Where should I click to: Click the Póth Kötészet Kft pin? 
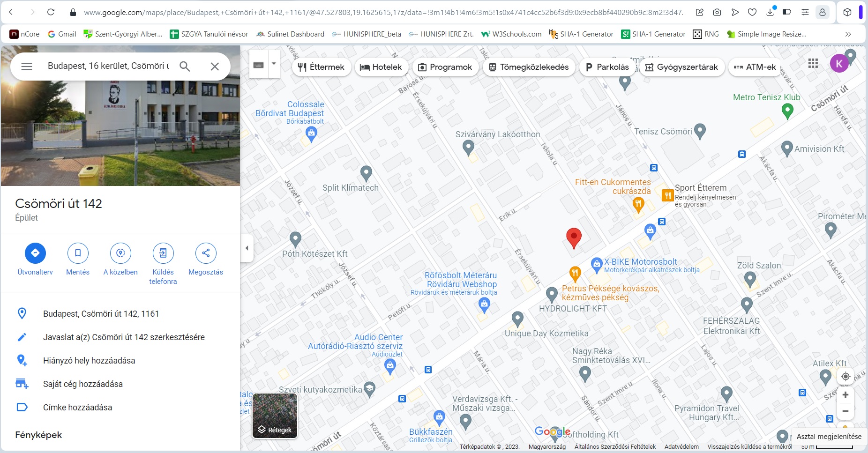295,239
